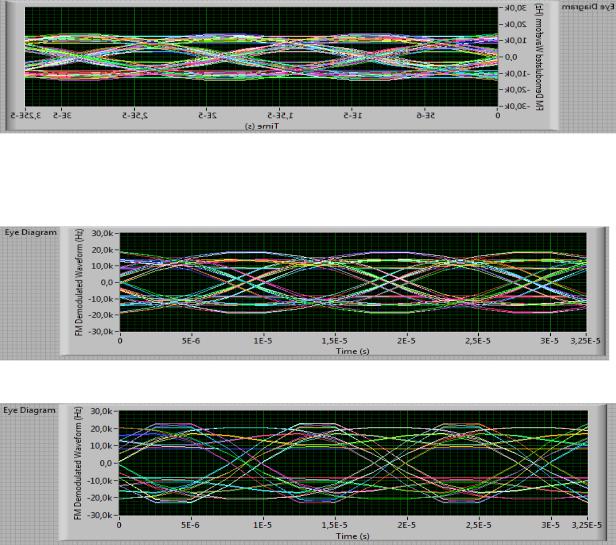
Task: Click the mirrored Time (s) label under top graph
Action: click(262, 126)
